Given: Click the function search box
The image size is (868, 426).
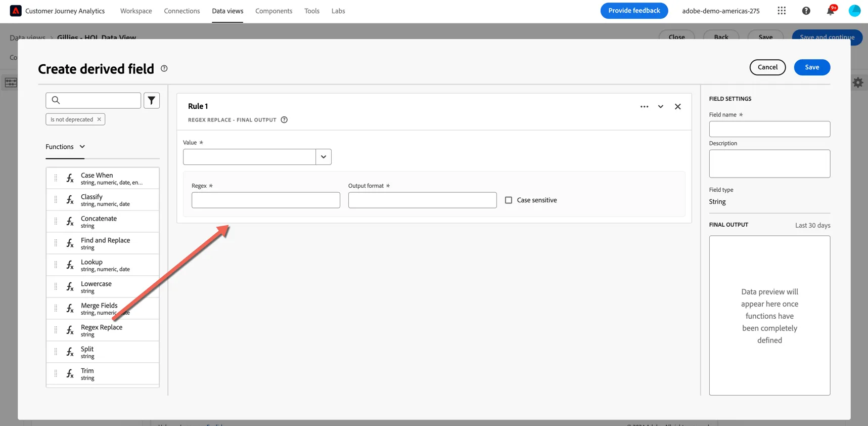Looking at the screenshot, I should 93,100.
